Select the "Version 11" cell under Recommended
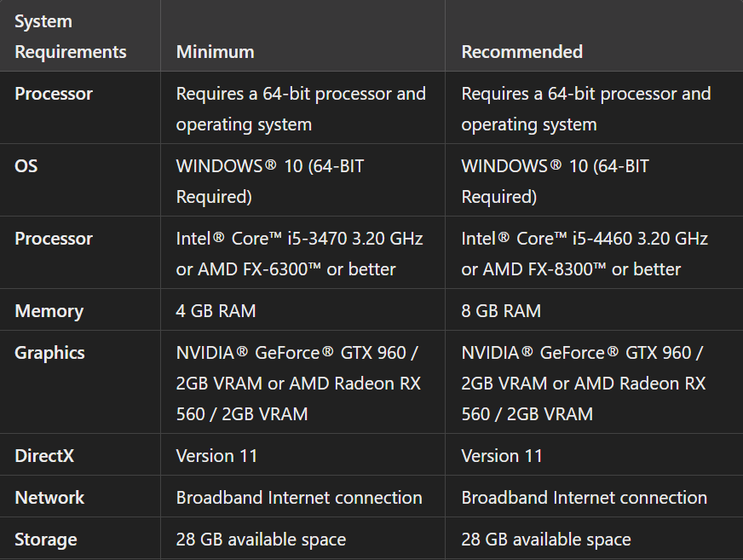 pyautogui.click(x=502, y=456)
